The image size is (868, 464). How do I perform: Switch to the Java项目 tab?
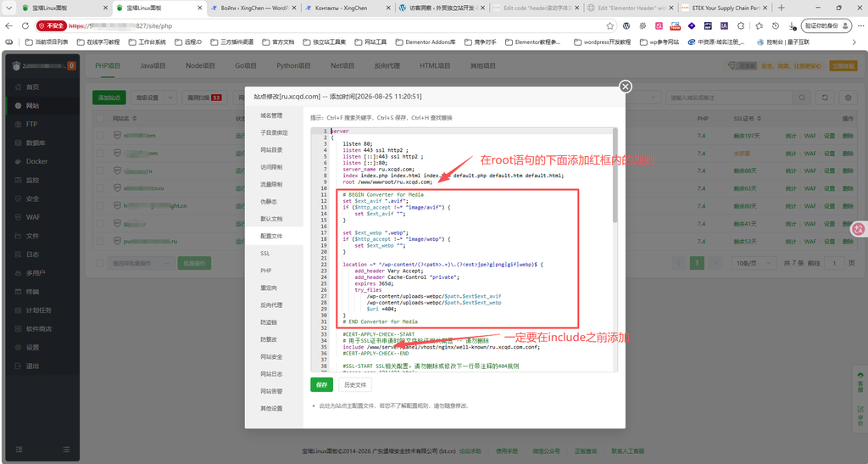click(153, 65)
